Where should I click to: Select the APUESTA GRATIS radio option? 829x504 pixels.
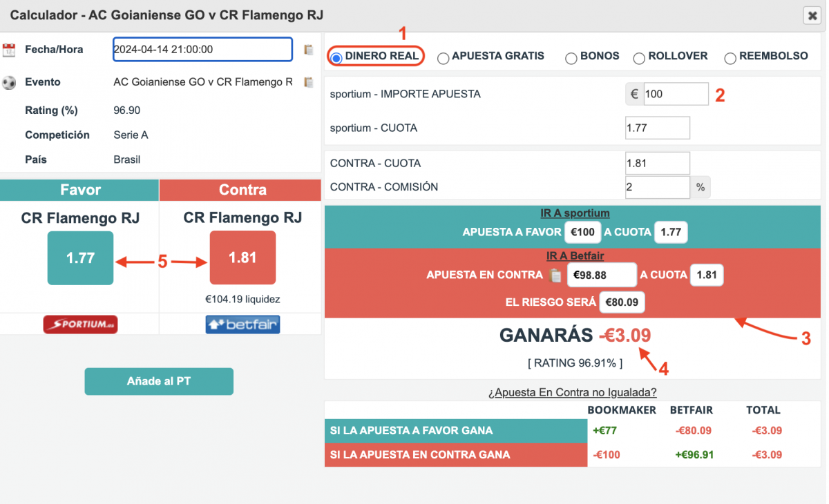(443, 59)
